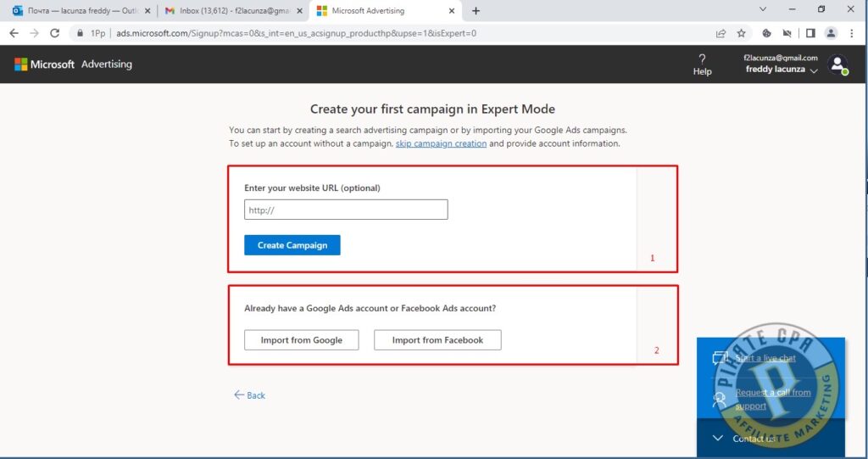Click the Import from Google button
The width and height of the screenshot is (868, 459).
[301, 340]
